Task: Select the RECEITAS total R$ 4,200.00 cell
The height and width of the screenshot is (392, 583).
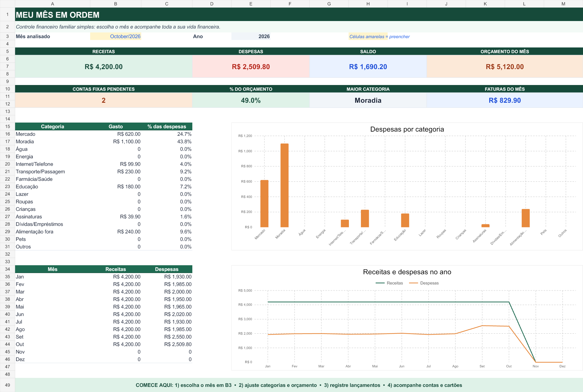Action: [x=104, y=66]
